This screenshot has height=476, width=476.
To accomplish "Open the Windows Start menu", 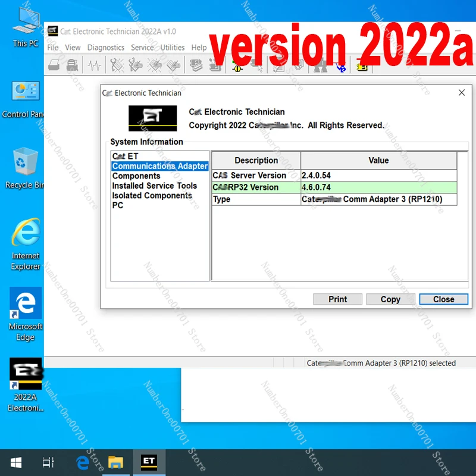I will click(16, 463).
